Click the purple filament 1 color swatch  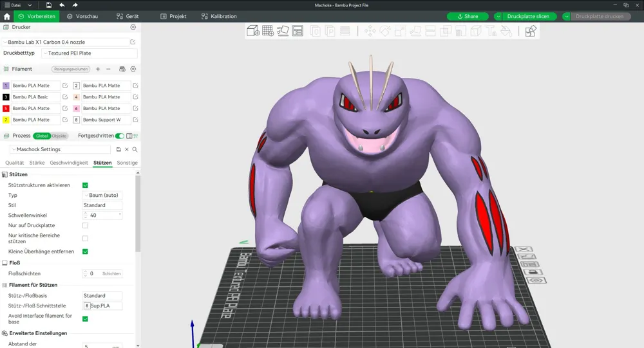tap(6, 86)
